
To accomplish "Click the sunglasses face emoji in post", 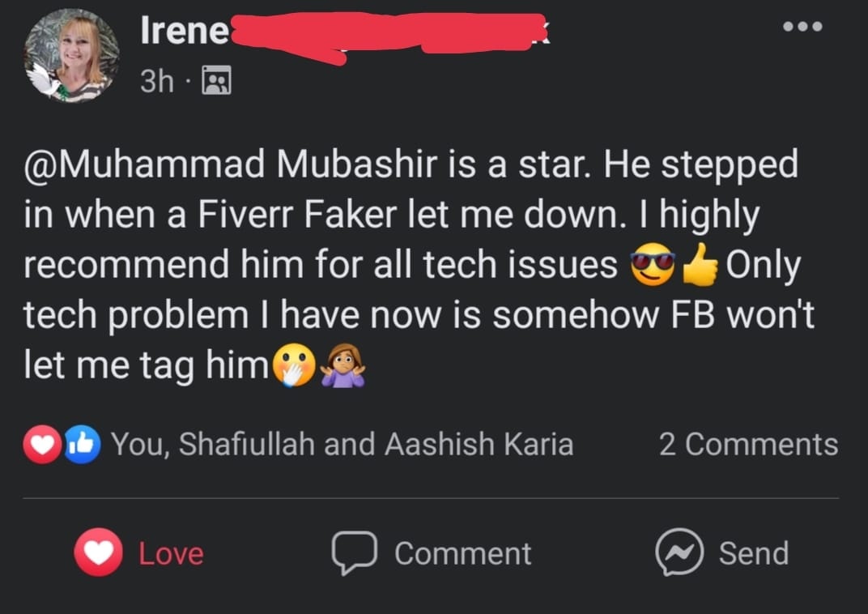I will (653, 265).
